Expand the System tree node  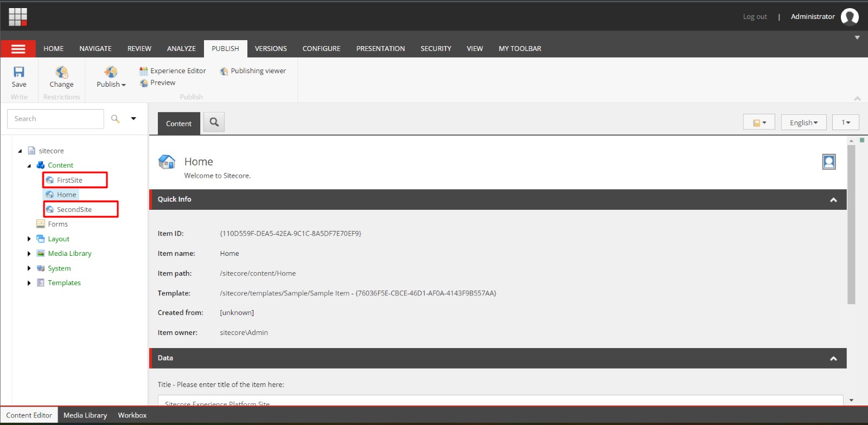(29, 268)
